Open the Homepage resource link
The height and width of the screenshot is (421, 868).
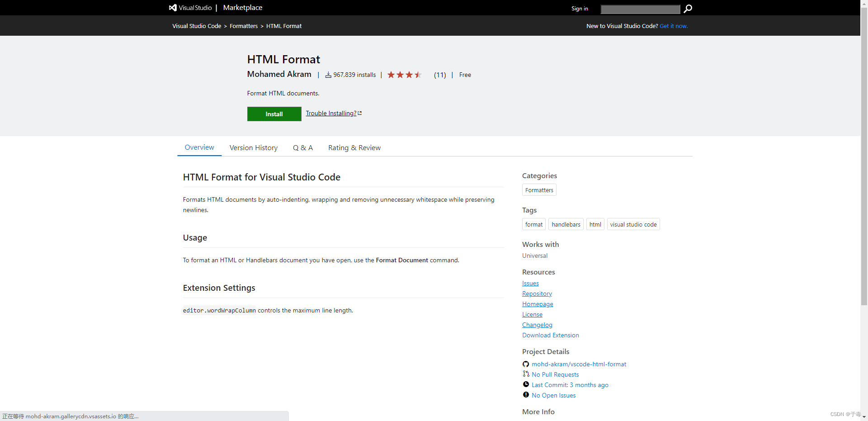coord(538,304)
